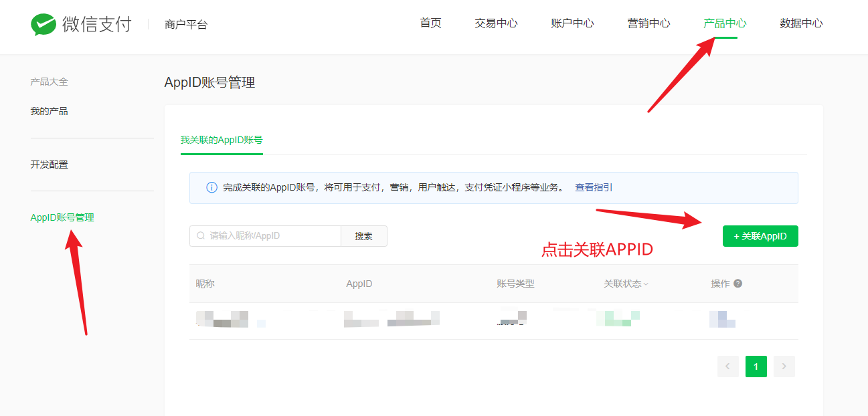868x416 pixels.
Task: Click the 昵称 column header
Action: [x=205, y=284]
